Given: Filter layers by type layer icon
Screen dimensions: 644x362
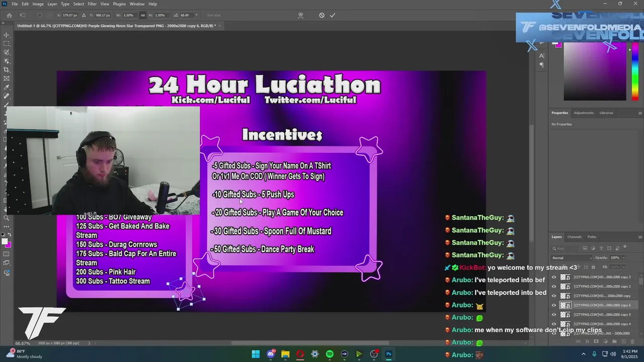Looking at the screenshot, I should click(x=601, y=248).
